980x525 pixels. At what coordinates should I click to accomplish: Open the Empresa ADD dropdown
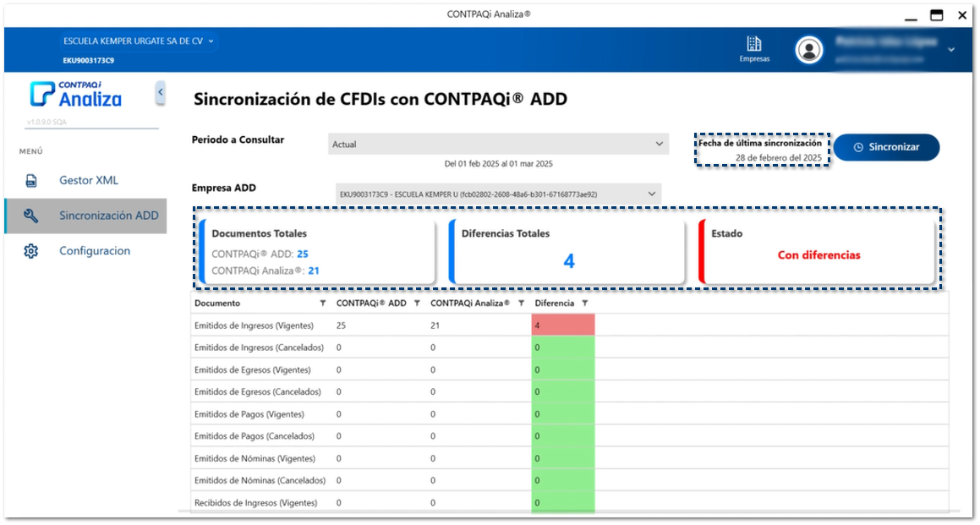point(498,194)
